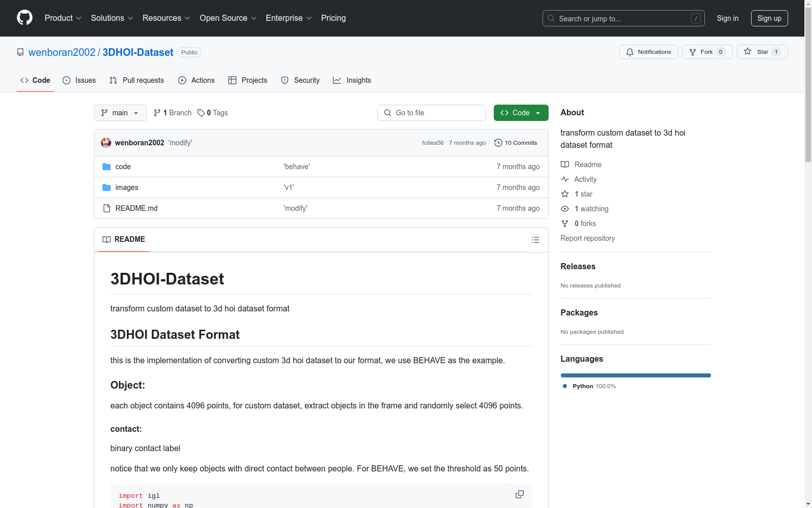View the Security tab
The width and height of the screenshot is (812, 508).
click(300, 80)
